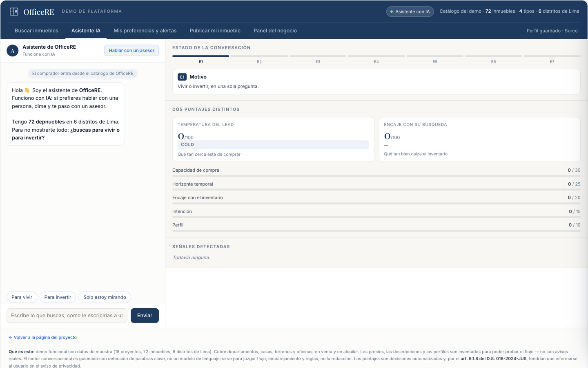Click the E3 conversation stage marker
The height and width of the screenshot is (368, 588).
318,59
